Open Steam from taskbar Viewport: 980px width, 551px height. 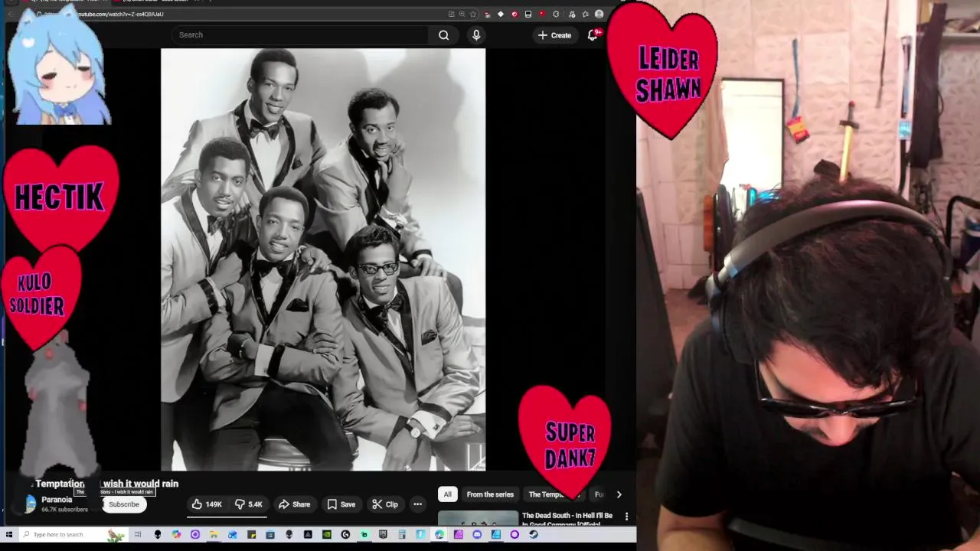click(x=534, y=534)
